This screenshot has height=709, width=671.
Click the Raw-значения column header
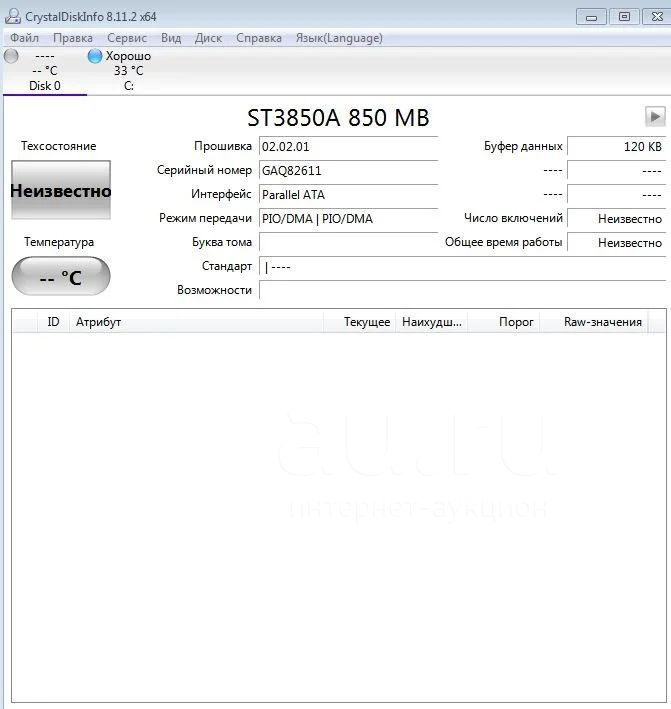[594, 322]
